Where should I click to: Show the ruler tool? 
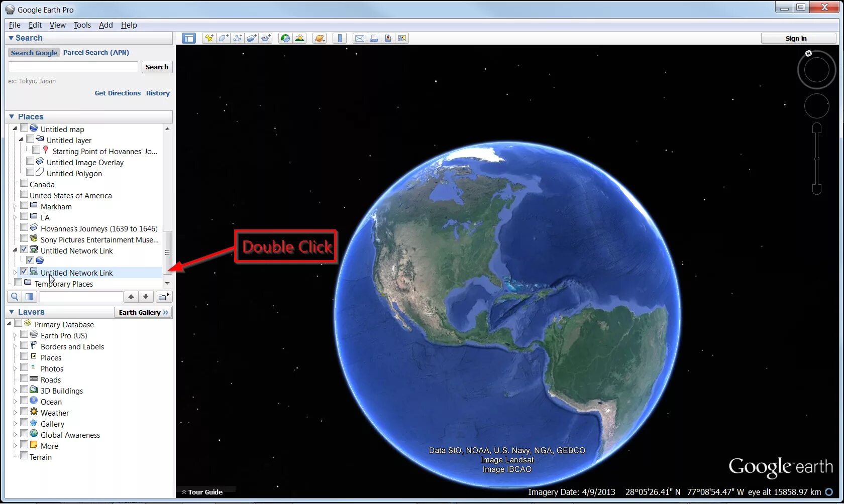coord(340,38)
